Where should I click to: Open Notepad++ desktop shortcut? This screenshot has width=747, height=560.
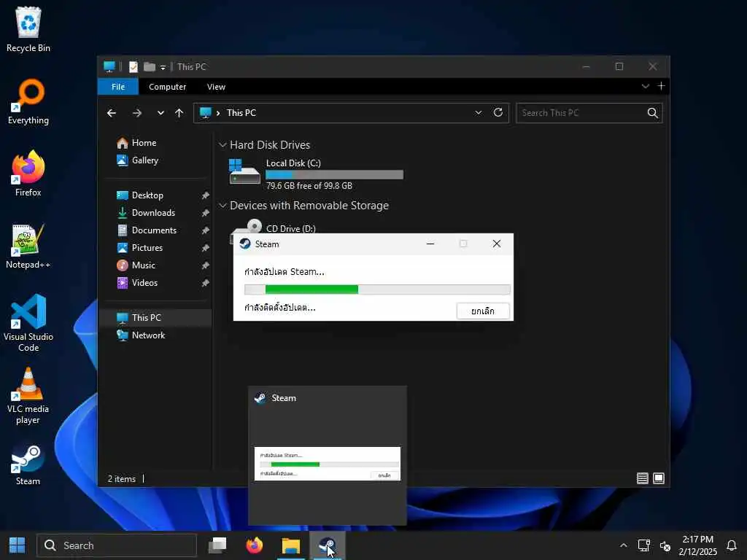tap(28, 246)
